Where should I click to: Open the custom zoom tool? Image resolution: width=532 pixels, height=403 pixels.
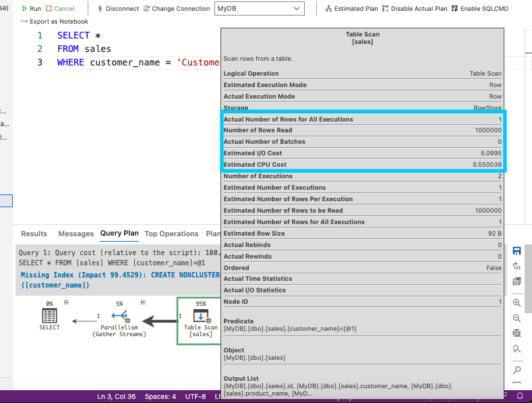tap(516, 348)
